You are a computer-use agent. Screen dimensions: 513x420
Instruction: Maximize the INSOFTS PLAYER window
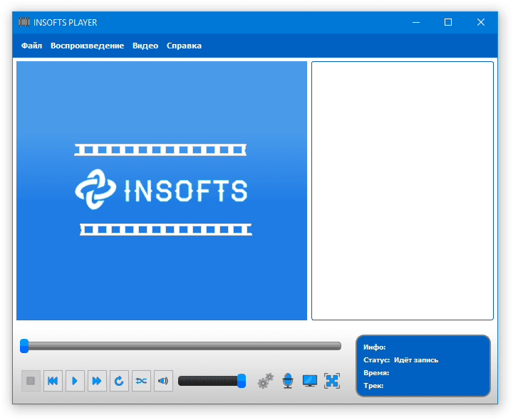coord(448,22)
